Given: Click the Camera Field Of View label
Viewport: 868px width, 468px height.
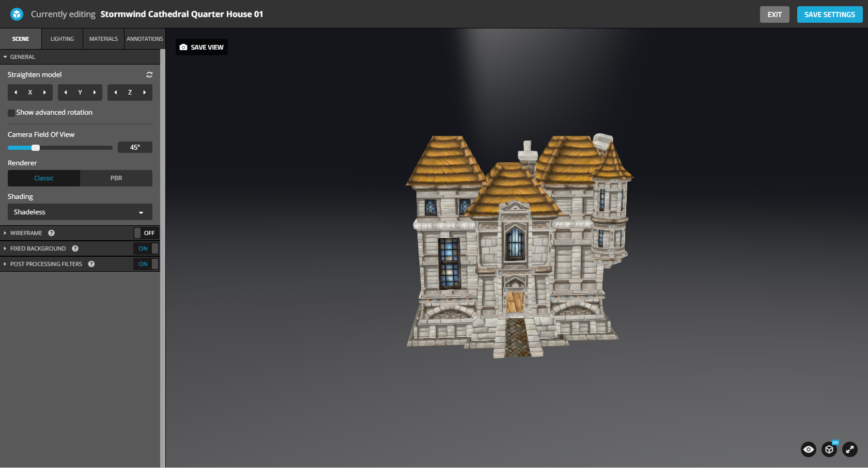Looking at the screenshot, I should 41,134.
